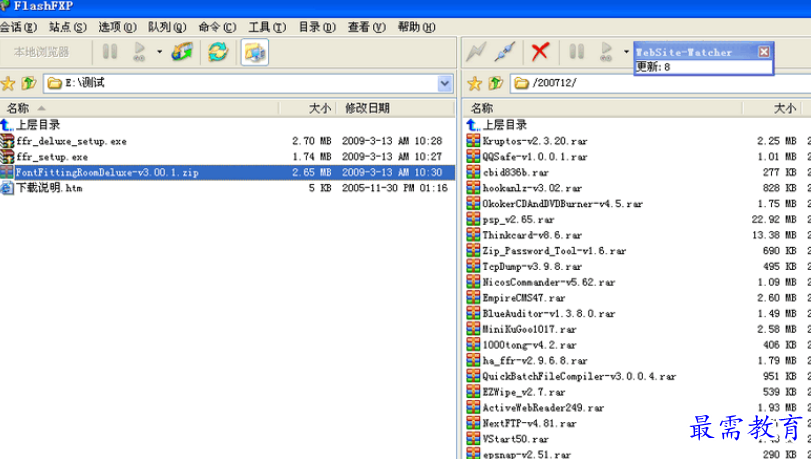Select 1000tong-v4.2.rar file
This screenshot has height=459, width=811.
coord(530,345)
